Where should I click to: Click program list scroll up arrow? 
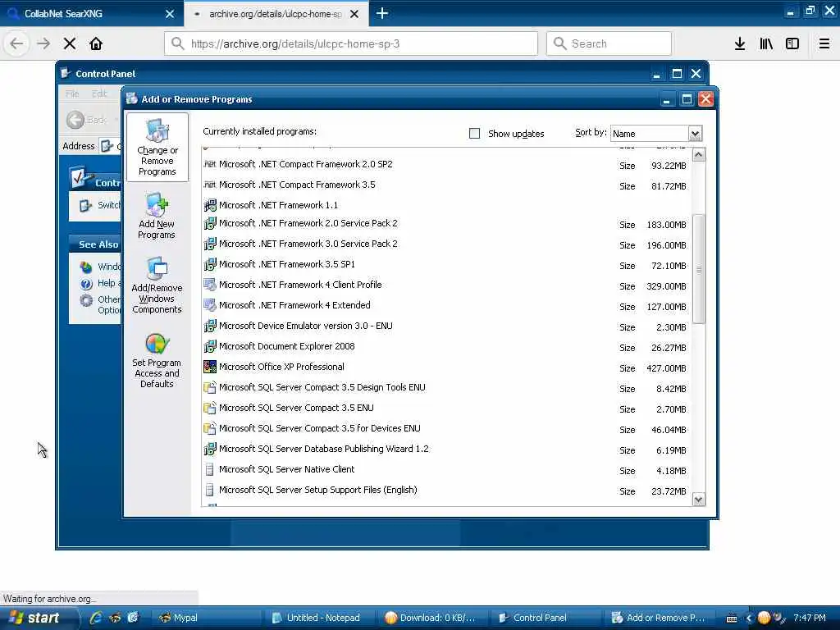699,155
